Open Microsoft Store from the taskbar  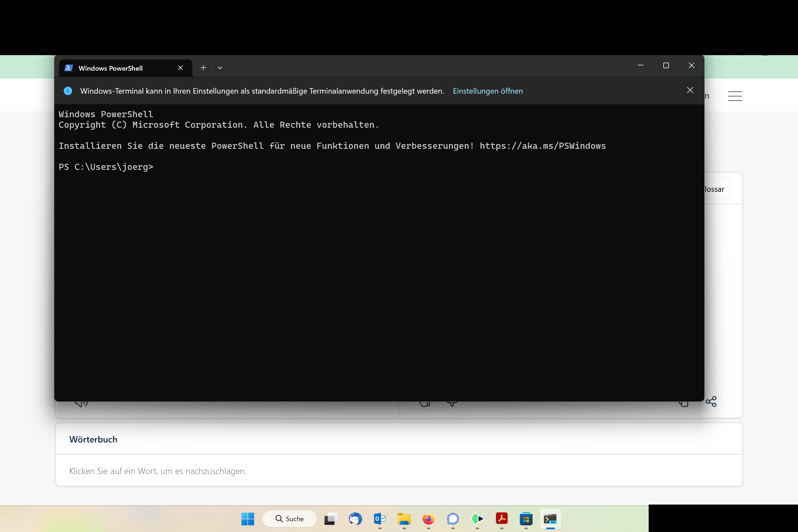[526, 518]
